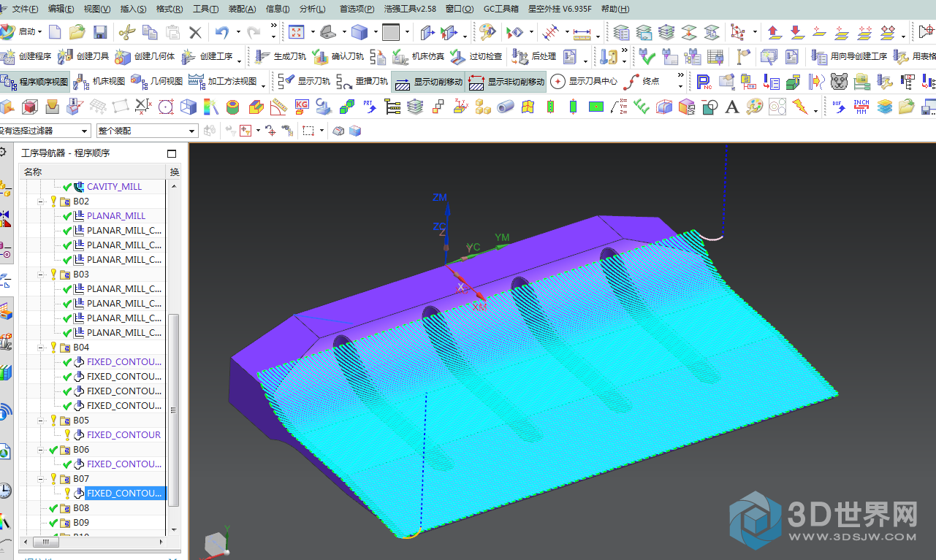Screen dimensions: 936x560
Task: Open the paint palette icon in top toolbar
Action: 487,32
